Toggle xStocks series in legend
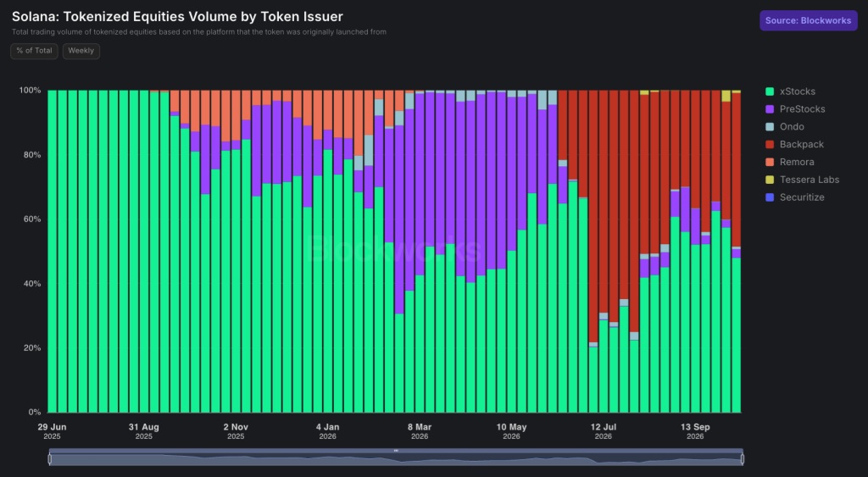 (791, 92)
